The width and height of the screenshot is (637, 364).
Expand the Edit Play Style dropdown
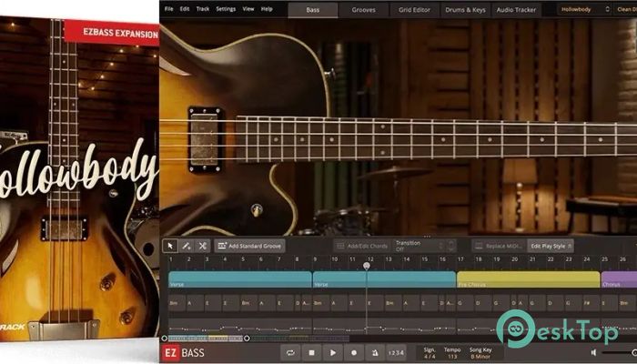coord(551,246)
